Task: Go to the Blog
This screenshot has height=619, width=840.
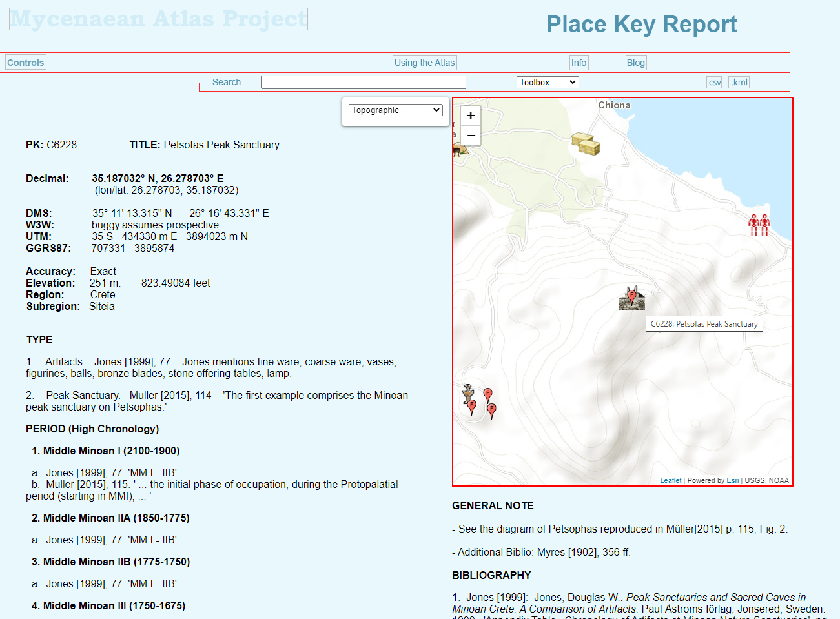Action: click(635, 63)
